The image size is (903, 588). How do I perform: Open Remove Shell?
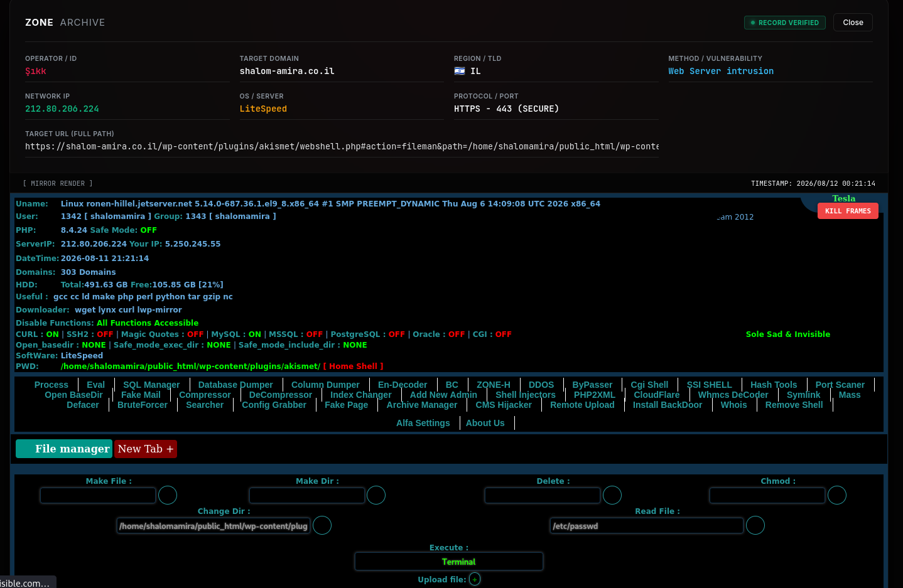[794, 405]
